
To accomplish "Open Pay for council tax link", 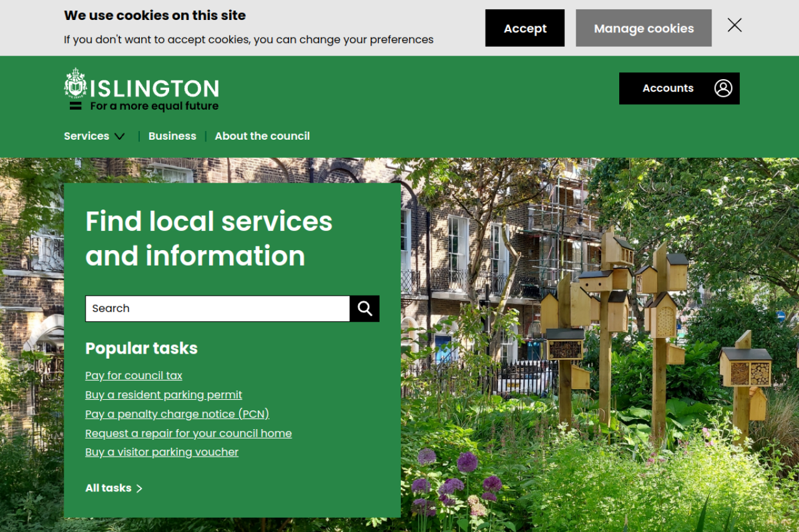I will click(x=134, y=375).
